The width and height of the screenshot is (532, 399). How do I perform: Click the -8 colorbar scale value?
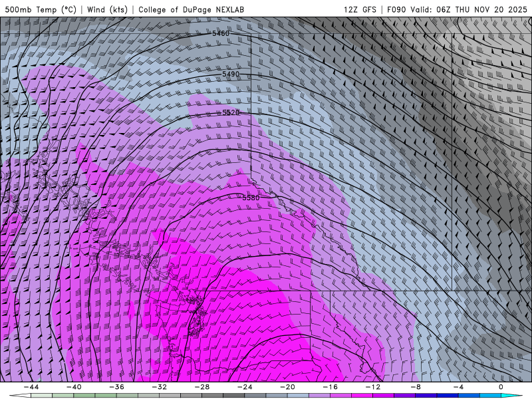click(416, 387)
